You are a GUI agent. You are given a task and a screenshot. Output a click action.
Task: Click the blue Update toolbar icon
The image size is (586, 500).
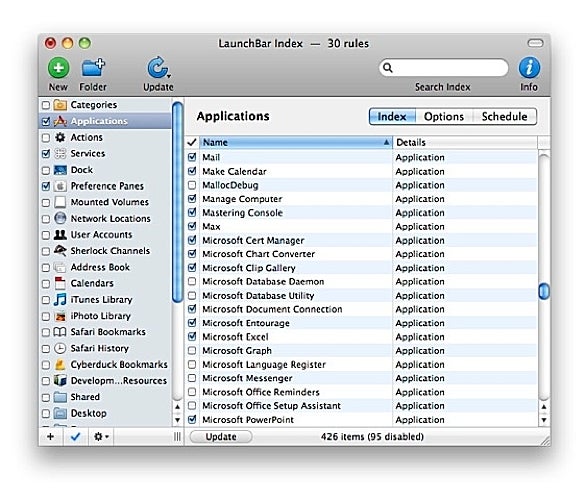point(158,68)
